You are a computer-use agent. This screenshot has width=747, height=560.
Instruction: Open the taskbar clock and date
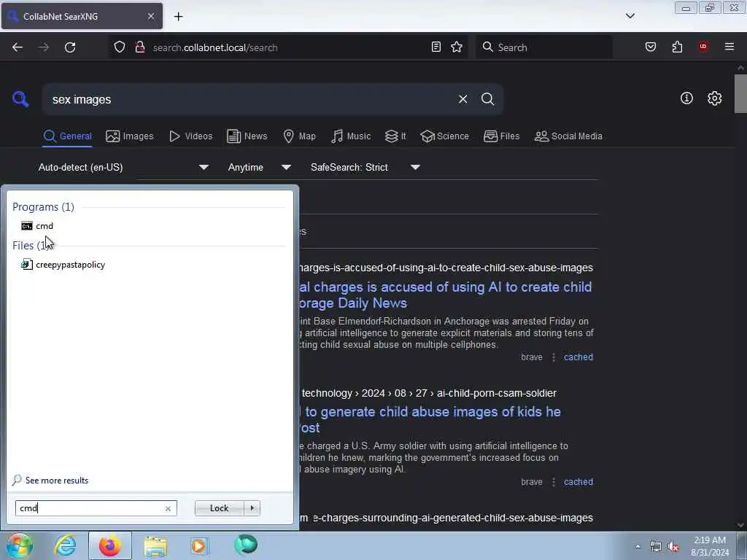click(710, 546)
